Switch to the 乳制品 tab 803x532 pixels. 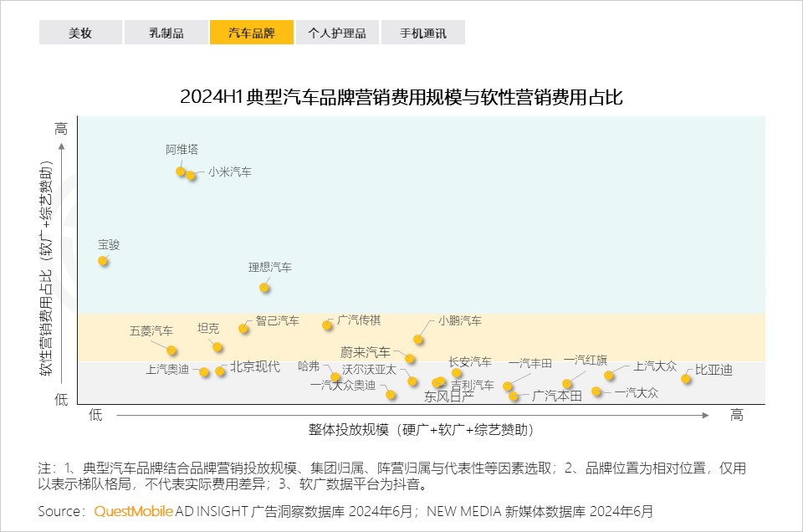pos(166,33)
